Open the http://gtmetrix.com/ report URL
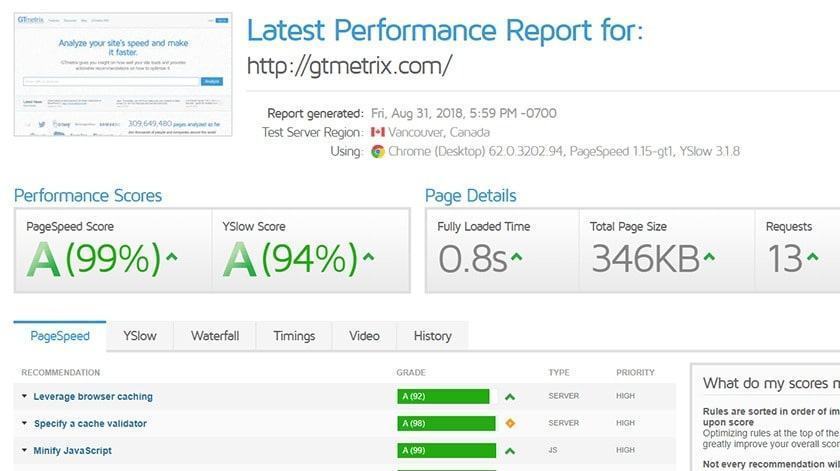 349,66
